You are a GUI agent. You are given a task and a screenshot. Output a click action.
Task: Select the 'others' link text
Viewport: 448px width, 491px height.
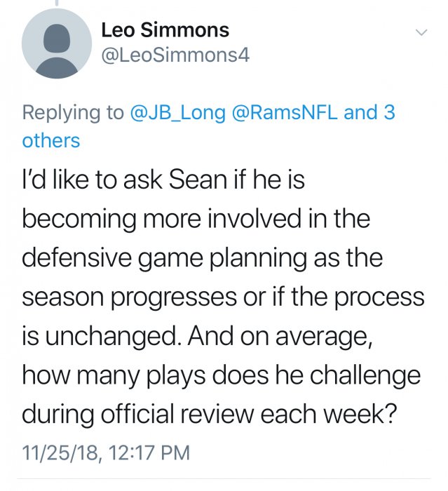click(x=51, y=140)
